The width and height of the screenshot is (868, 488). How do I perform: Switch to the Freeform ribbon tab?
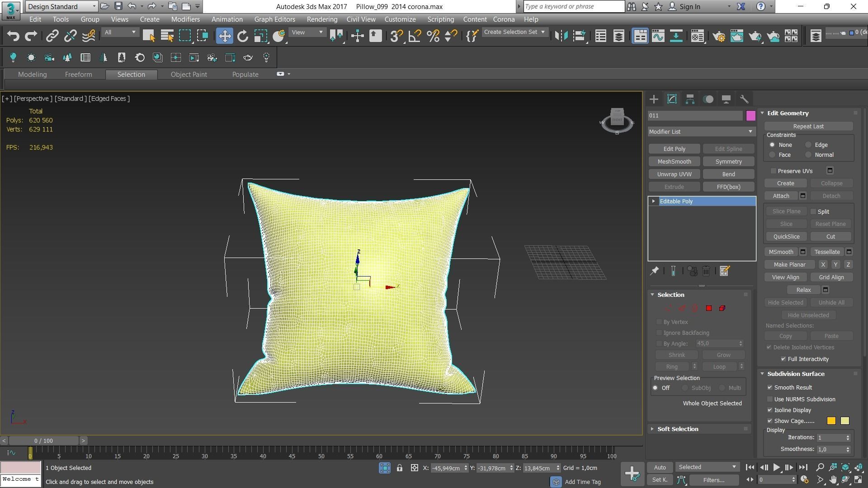point(78,75)
